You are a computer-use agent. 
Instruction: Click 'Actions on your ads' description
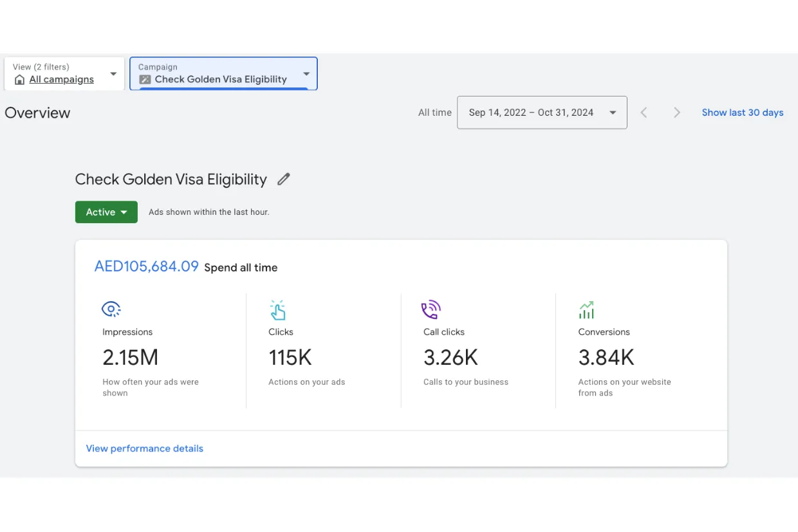tap(307, 382)
